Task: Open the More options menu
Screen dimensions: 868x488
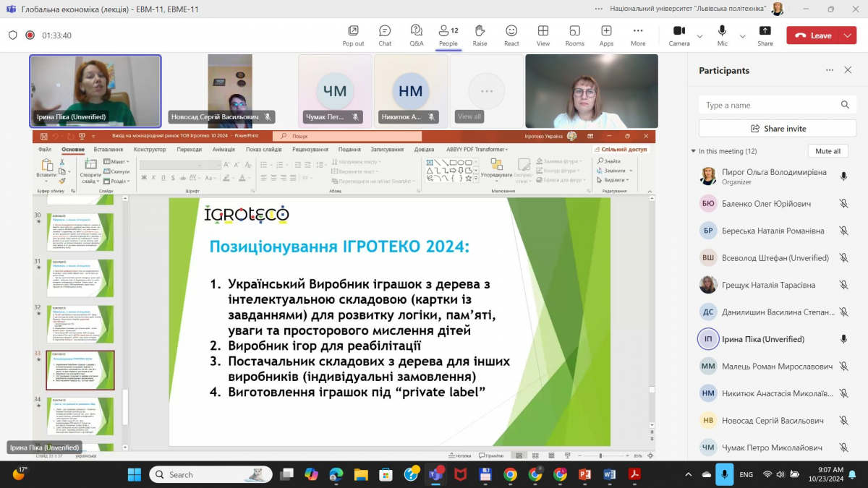Action: point(637,35)
